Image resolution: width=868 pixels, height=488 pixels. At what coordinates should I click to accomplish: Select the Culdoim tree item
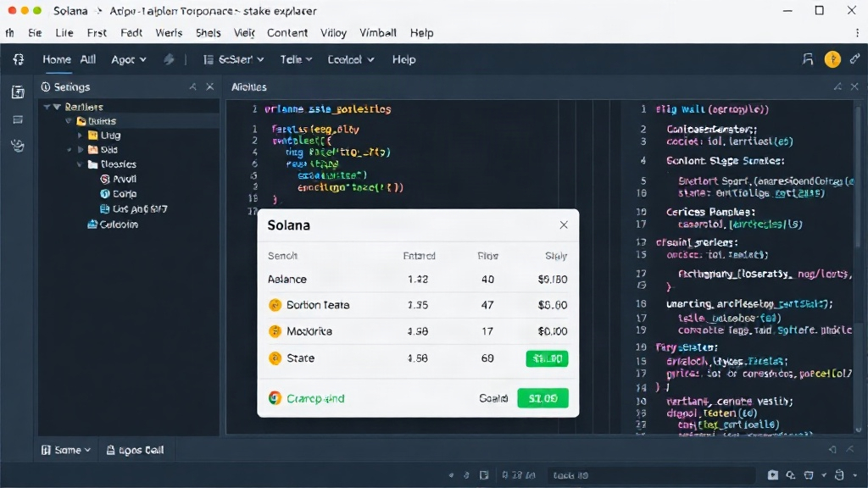tap(113, 224)
